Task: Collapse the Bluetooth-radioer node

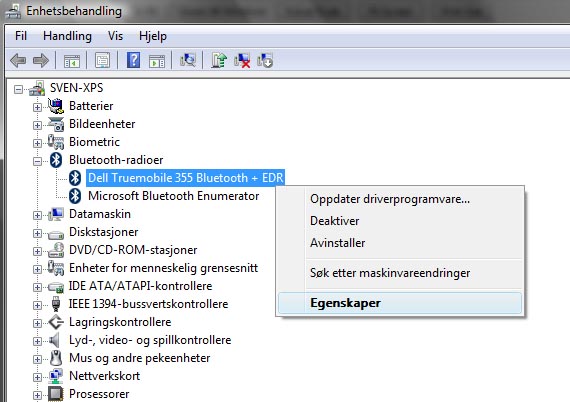Action: point(37,161)
